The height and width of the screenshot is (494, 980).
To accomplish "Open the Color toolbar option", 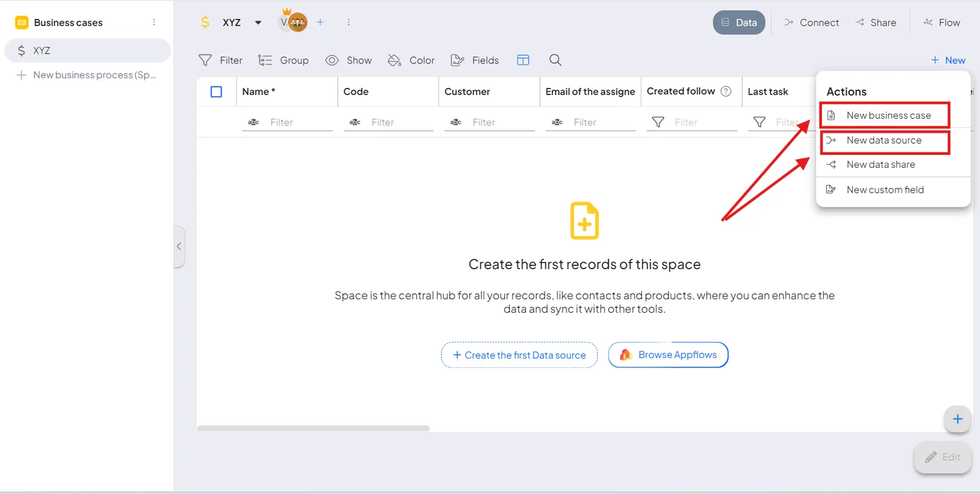I will click(x=411, y=60).
